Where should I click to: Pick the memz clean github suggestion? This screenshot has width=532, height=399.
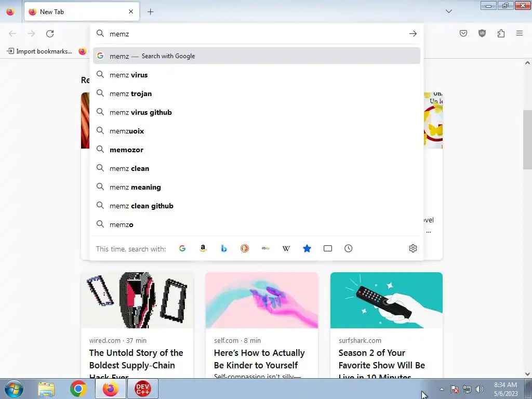click(x=257, y=206)
